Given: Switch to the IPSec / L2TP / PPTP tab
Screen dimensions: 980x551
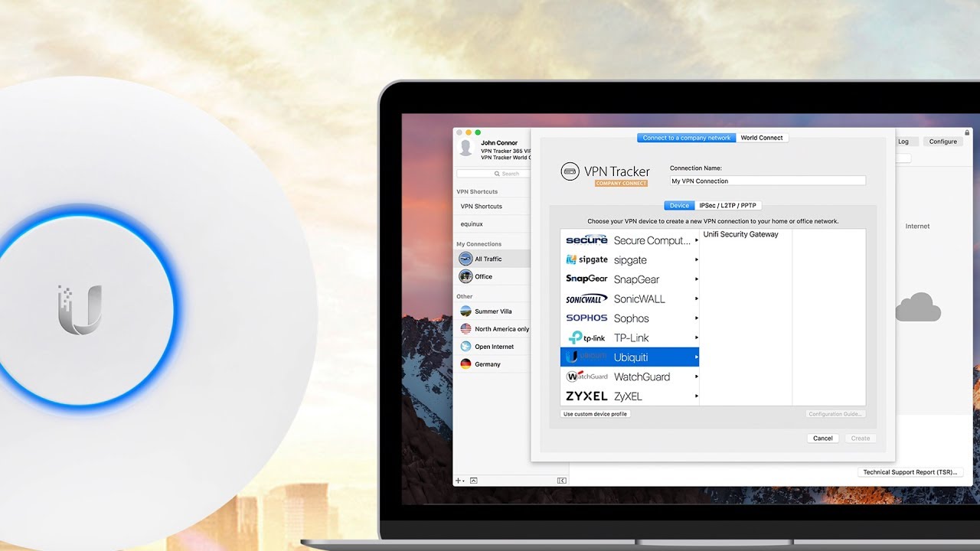Looking at the screenshot, I should (x=727, y=205).
